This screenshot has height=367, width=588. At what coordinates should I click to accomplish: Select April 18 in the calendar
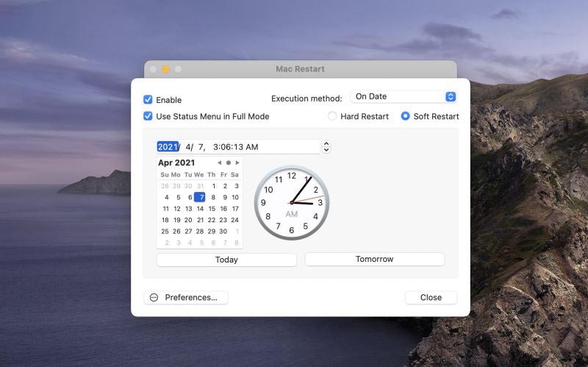click(x=165, y=220)
